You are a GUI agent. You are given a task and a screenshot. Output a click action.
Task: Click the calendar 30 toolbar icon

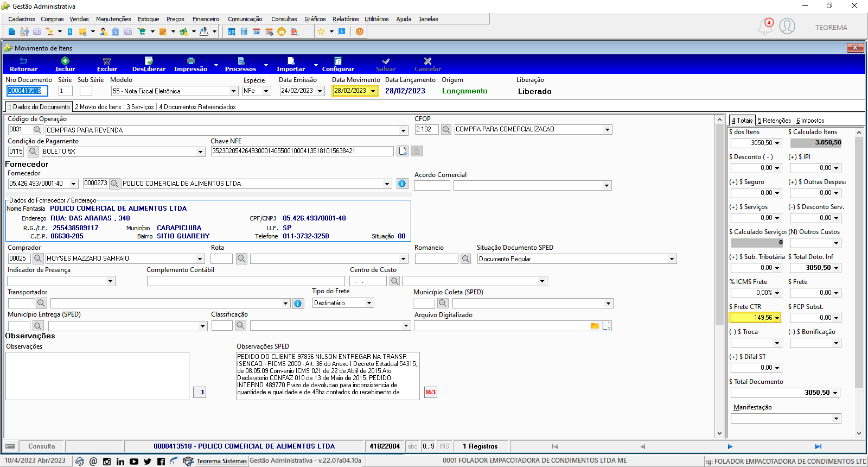tap(257, 31)
